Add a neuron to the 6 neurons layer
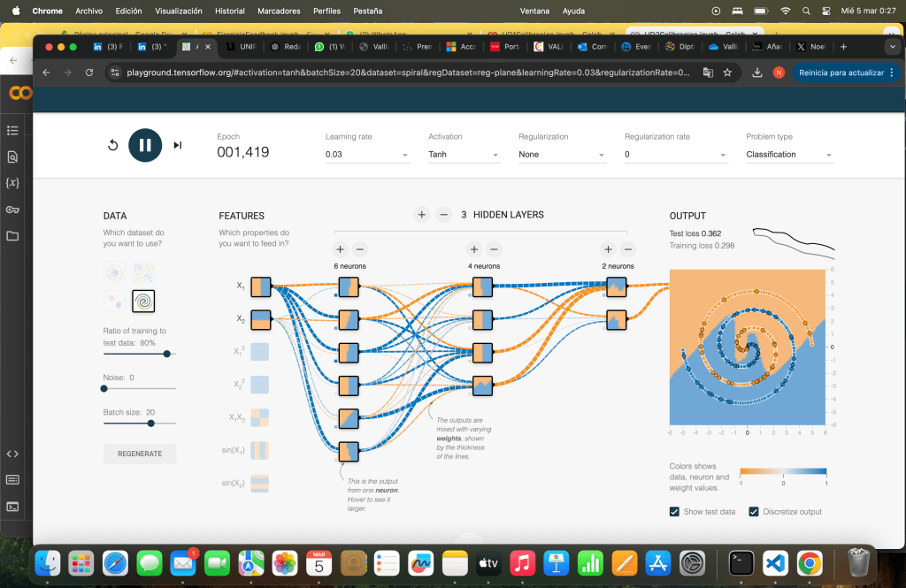Screen dimensions: 906x588 [x=339, y=250]
